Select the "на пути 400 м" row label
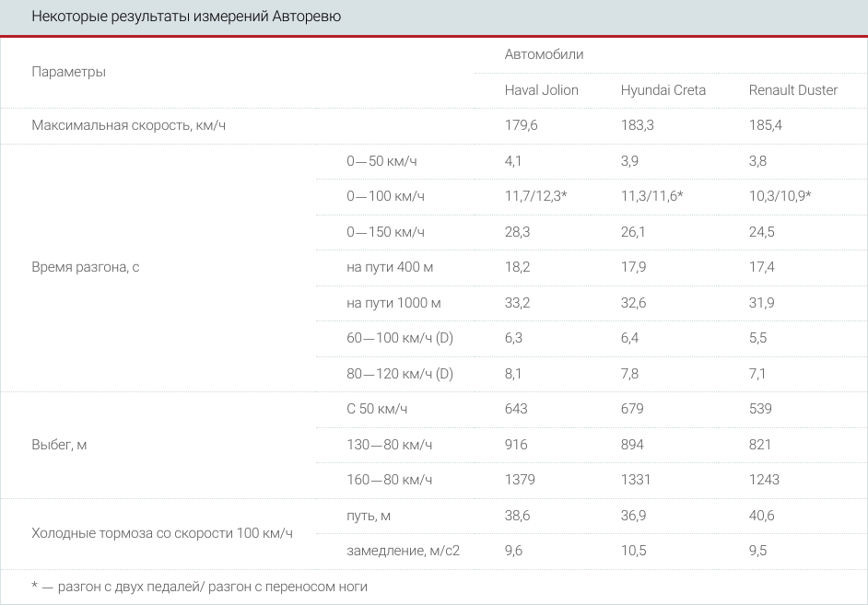This screenshot has height=605, width=868. point(390,268)
